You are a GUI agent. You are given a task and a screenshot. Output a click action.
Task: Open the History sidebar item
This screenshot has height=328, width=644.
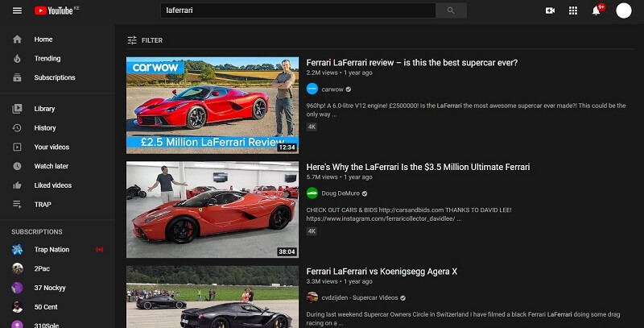click(x=57, y=128)
